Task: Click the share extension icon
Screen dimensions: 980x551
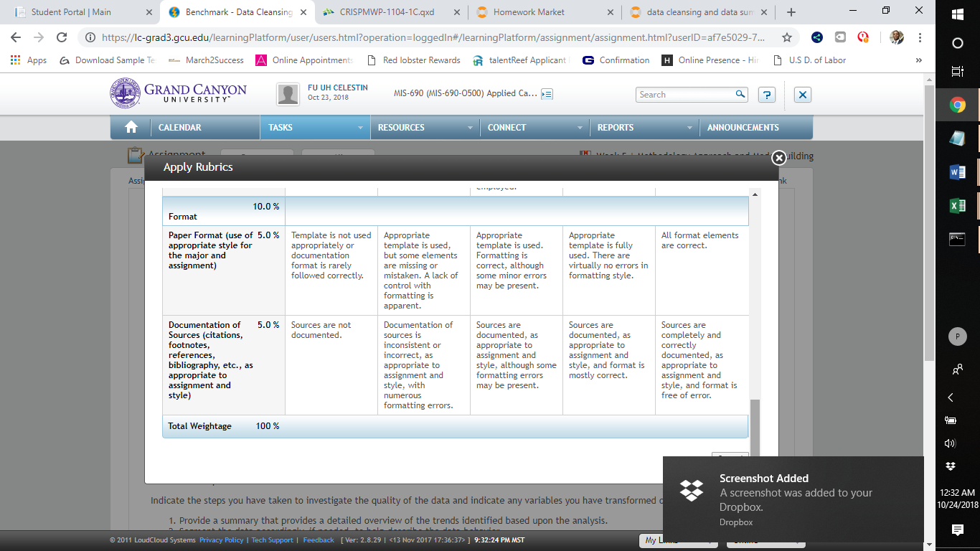Action: coord(817,37)
